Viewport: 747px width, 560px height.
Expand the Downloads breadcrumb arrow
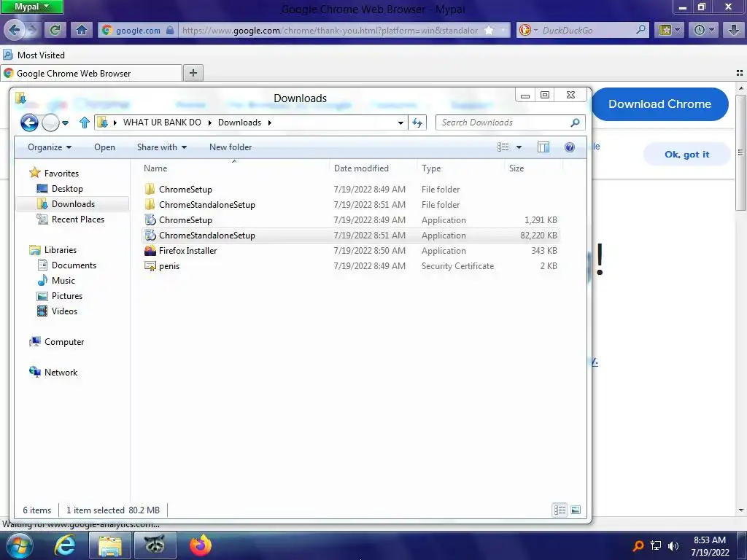(x=270, y=122)
